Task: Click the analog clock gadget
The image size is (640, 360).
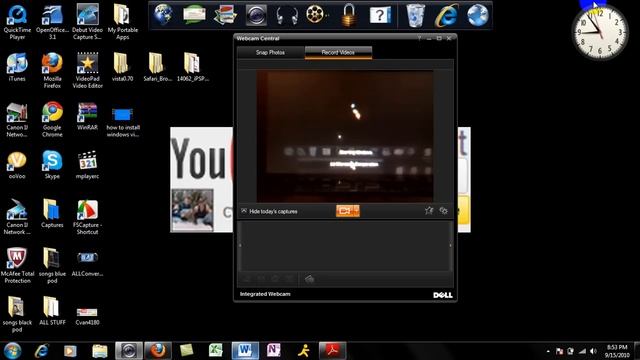Action: coord(600,32)
